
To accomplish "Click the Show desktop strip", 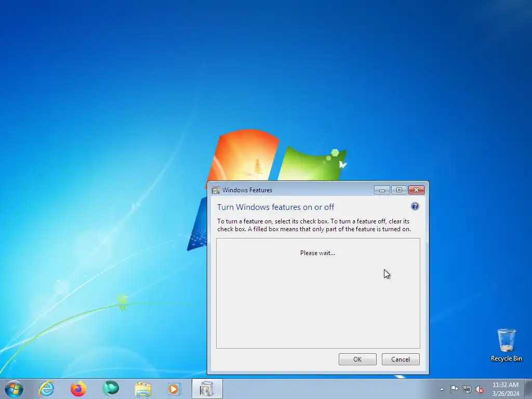I will pyautogui.click(x=528, y=389).
